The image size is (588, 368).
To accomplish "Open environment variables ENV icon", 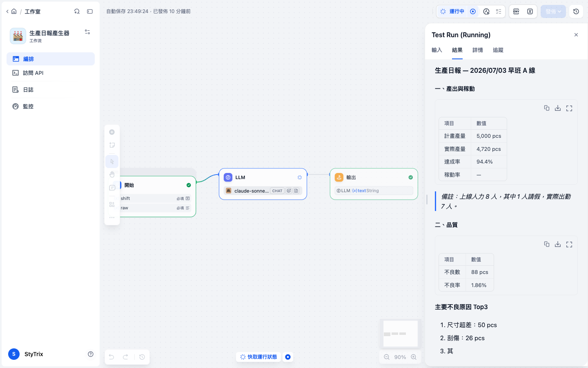I will click(516, 11).
